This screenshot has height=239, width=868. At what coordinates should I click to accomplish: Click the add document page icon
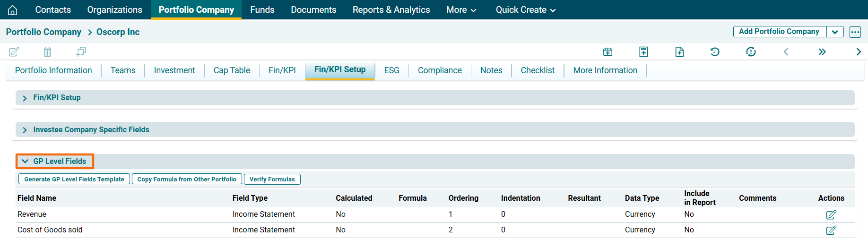679,52
